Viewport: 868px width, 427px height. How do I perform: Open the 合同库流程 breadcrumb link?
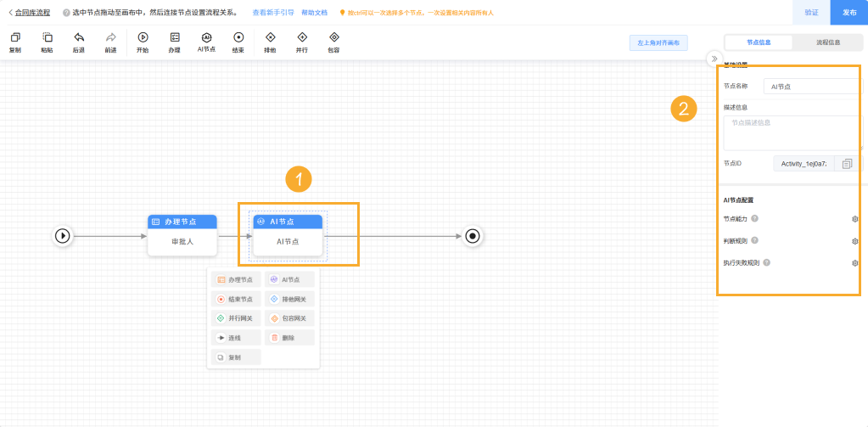tap(32, 12)
